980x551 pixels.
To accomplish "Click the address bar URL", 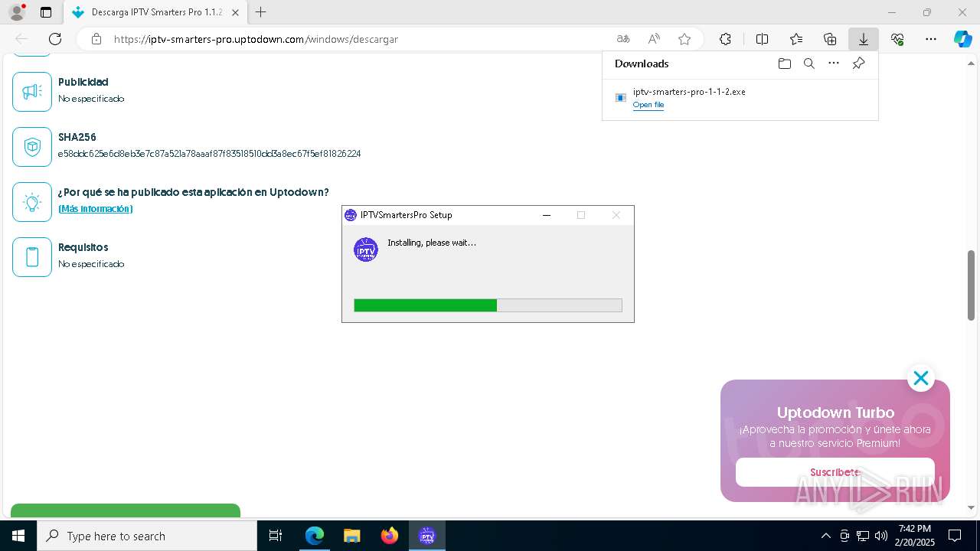I will 256,39.
